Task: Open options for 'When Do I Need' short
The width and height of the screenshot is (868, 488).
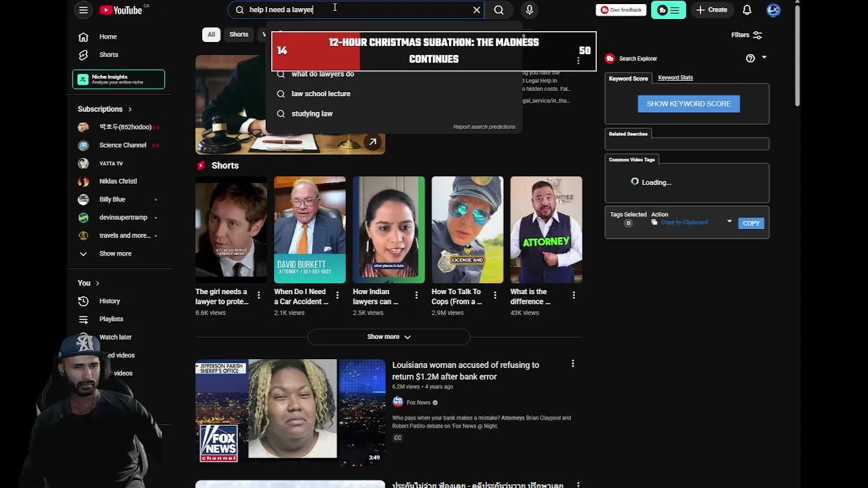Action: [x=337, y=296]
